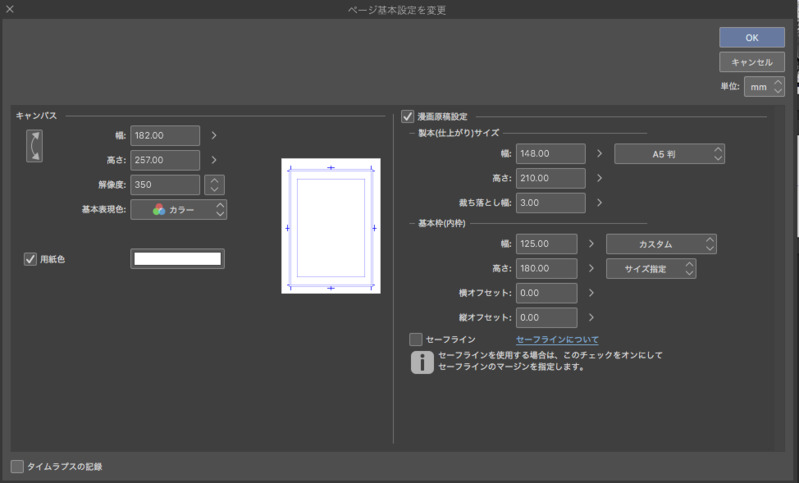Viewport: 799px width, 483px height.
Task: Expand arrow next to 裁ち落とし幅 3.00
Action: tap(599, 203)
